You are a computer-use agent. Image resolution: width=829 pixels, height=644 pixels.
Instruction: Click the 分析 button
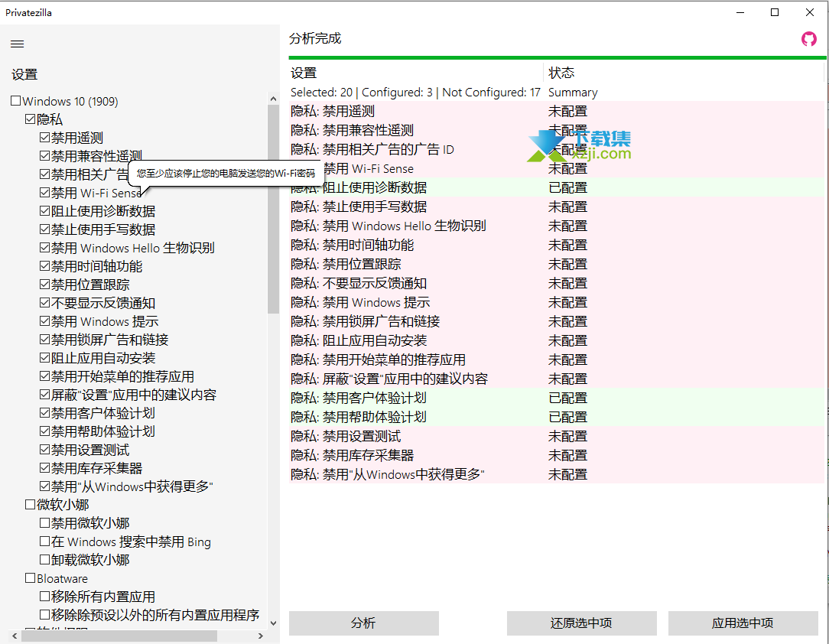(363, 623)
